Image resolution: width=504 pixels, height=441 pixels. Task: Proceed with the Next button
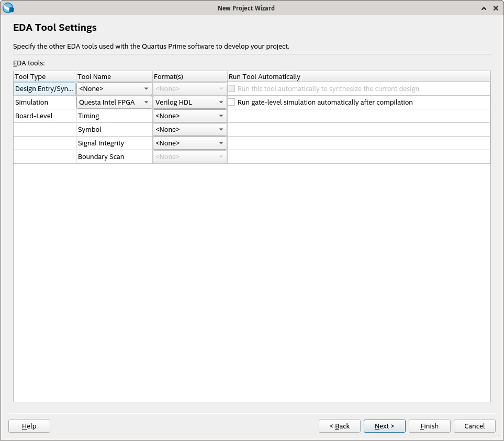(385, 426)
